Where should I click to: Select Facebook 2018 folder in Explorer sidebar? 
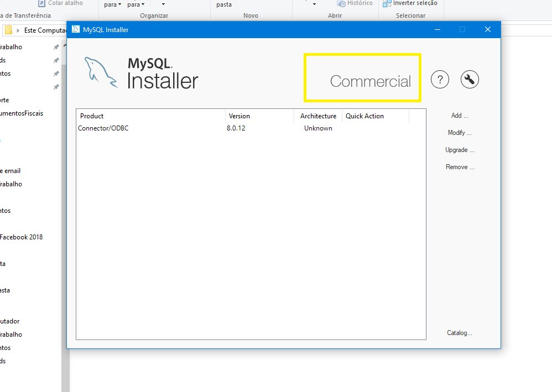[x=21, y=237]
